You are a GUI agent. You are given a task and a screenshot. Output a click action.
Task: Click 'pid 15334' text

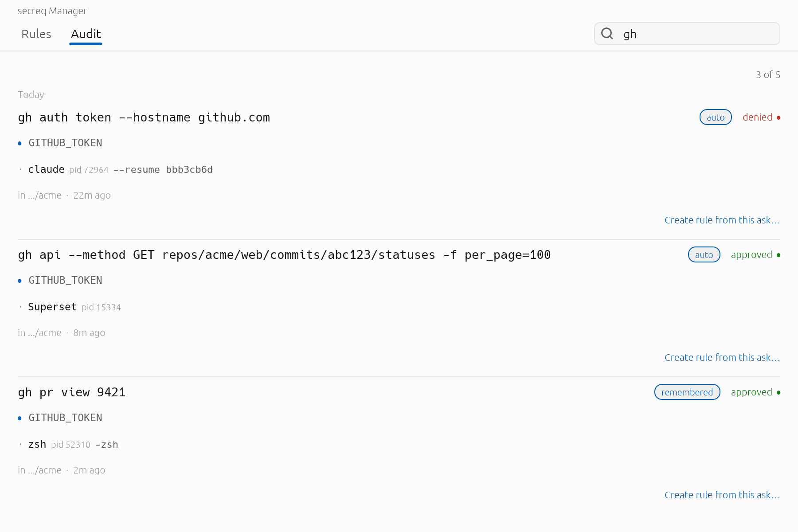point(101,307)
